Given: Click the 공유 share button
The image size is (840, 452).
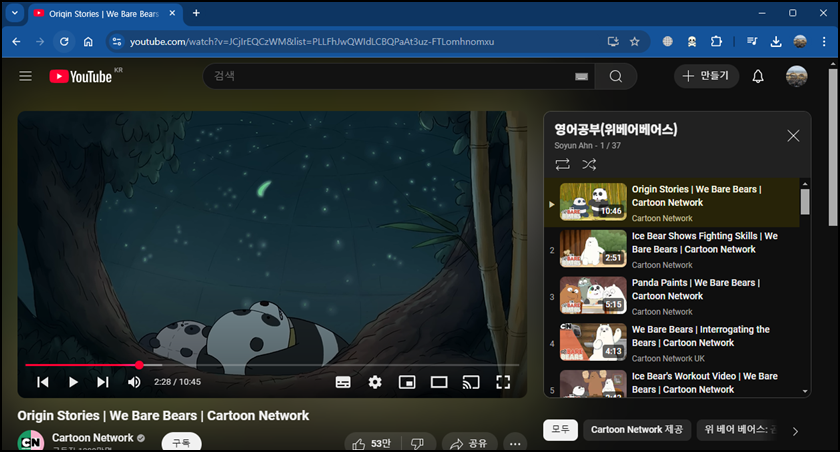Looking at the screenshot, I should (469, 443).
